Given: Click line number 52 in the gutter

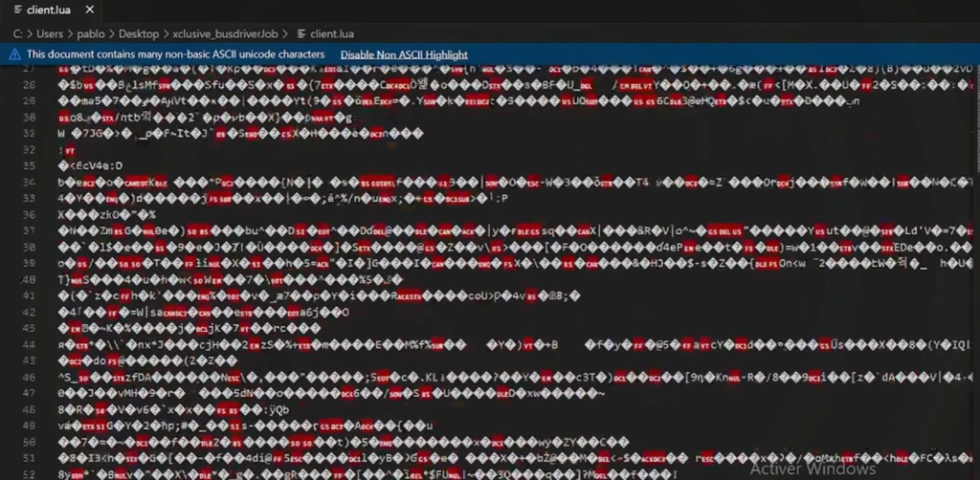Looking at the screenshot, I should pos(30,474).
